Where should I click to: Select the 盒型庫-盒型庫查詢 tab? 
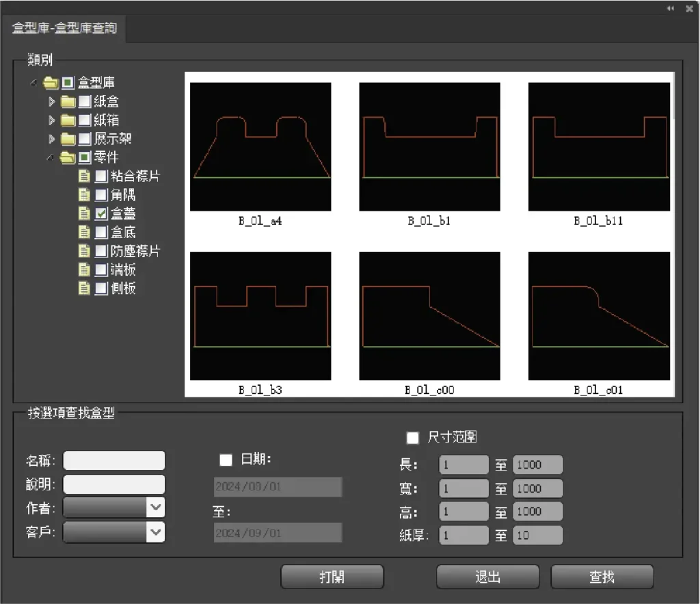[x=64, y=28]
